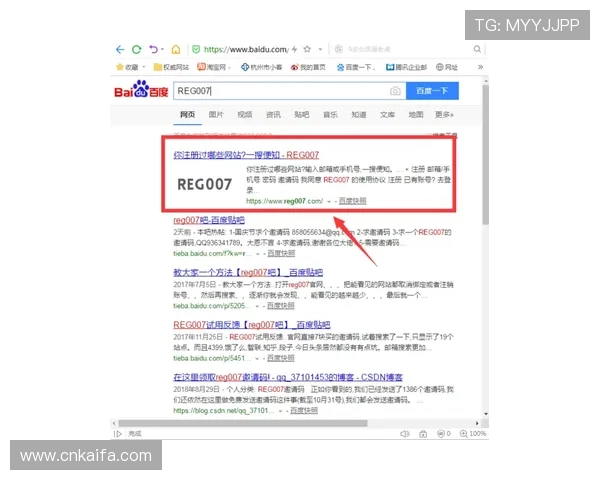Focus the address bar showing www.baidu.com

tap(246, 49)
